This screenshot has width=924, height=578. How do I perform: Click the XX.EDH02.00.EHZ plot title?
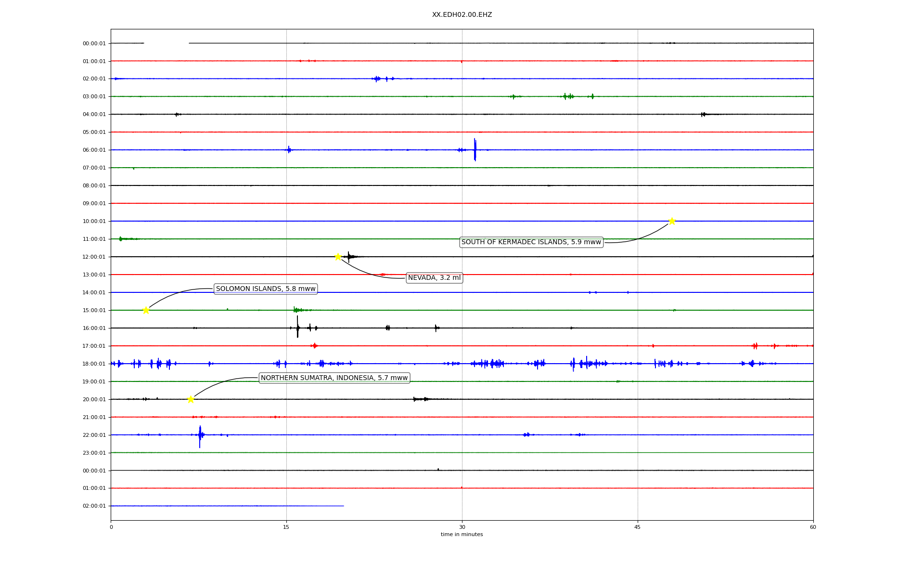(x=462, y=15)
